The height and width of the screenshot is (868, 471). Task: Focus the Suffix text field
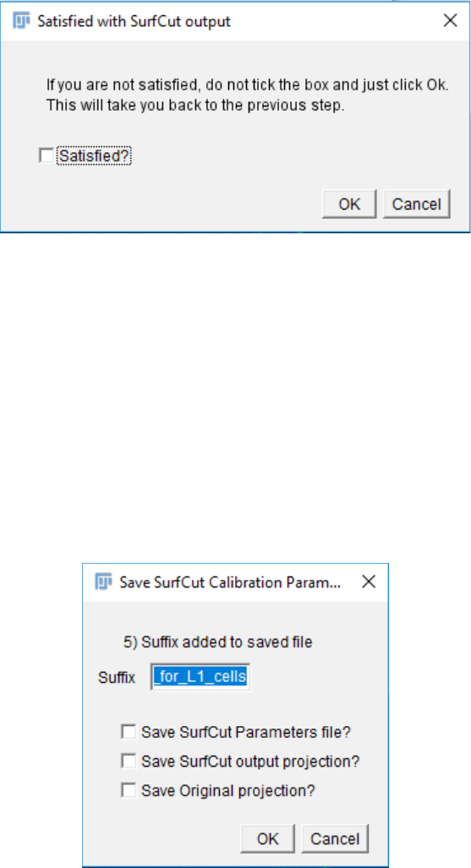pos(200,677)
